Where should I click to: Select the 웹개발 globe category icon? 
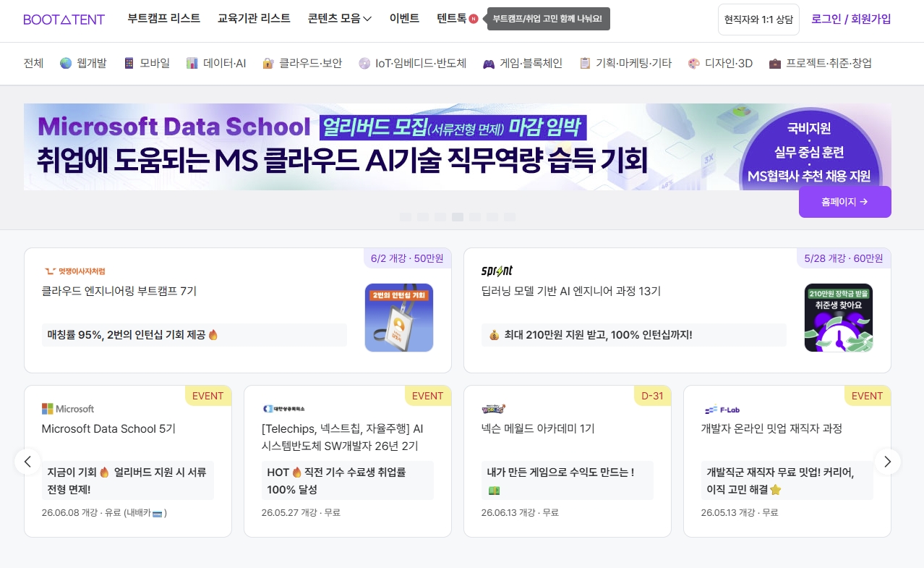point(66,63)
